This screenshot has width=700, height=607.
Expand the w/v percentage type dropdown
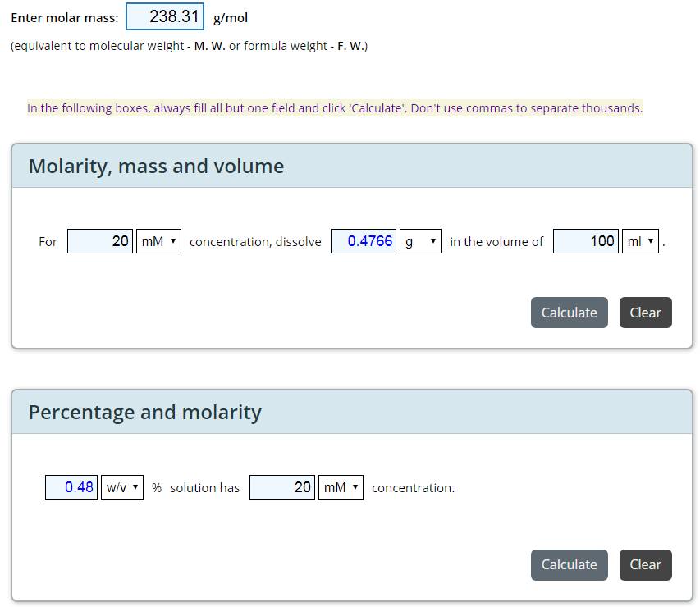[122, 487]
